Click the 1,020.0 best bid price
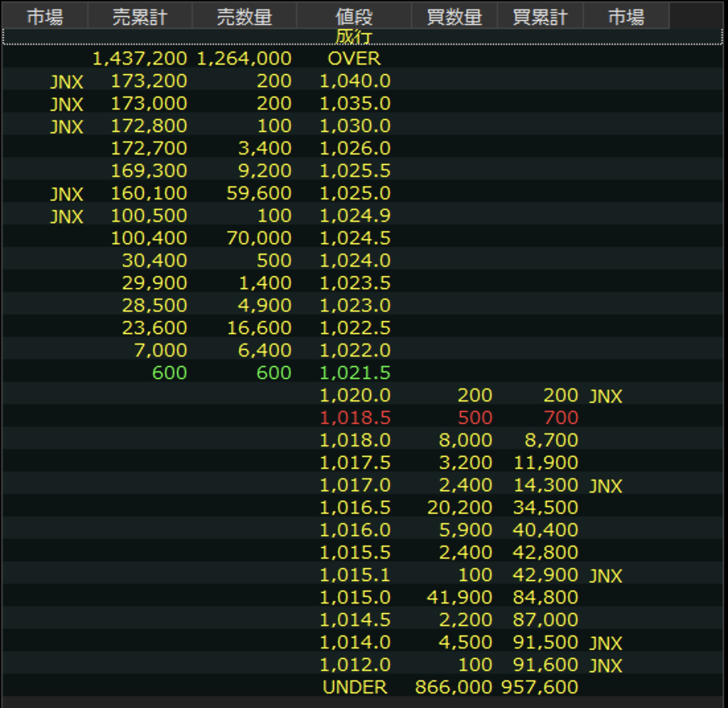Image resolution: width=728 pixels, height=708 pixels. pos(355,396)
